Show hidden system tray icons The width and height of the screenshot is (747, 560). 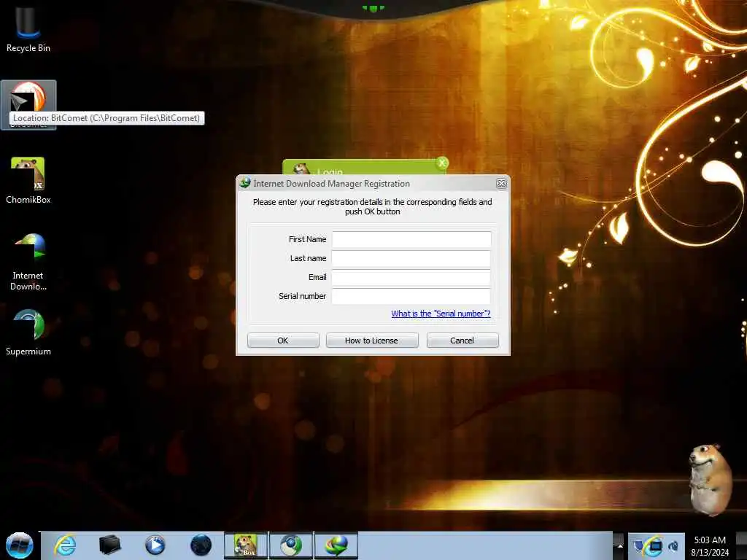[620, 545]
